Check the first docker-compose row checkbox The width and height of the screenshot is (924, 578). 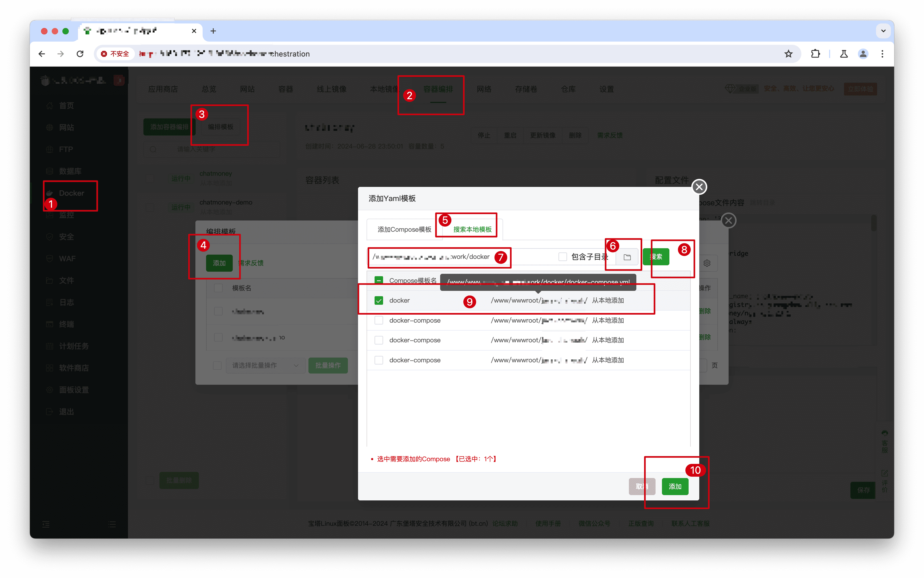click(378, 320)
